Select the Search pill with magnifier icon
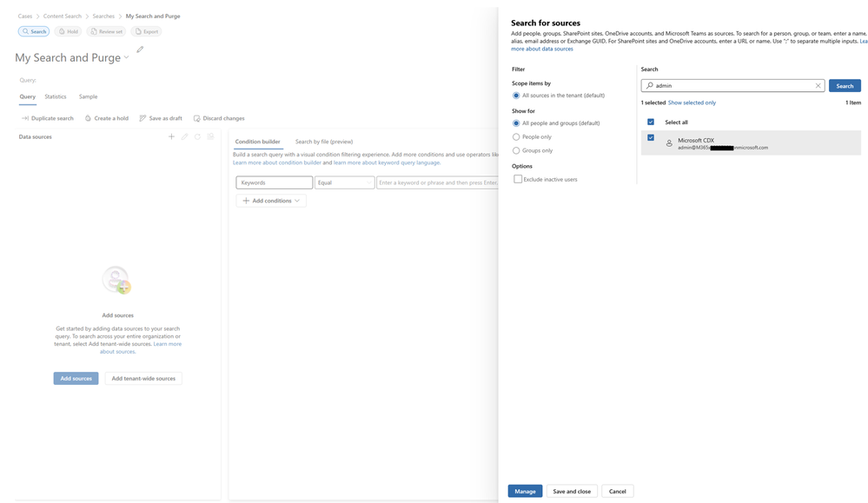Image resolution: width=868 pixels, height=503 pixels. point(34,31)
